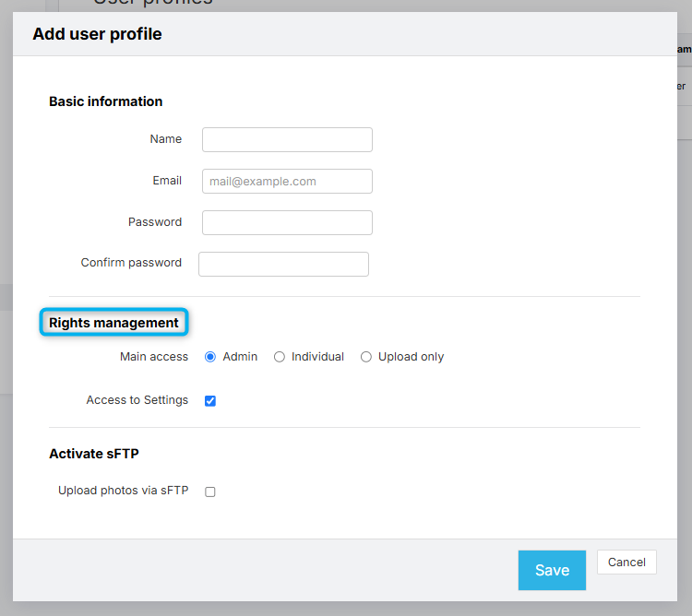Click the Activate sFTP heading
This screenshot has height=616, width=692.
point(94,454)
